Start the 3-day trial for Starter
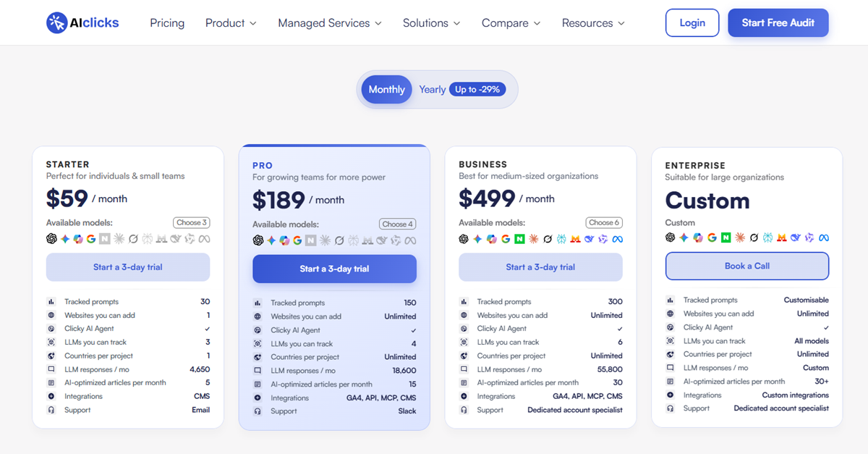The width and height of the screenshot is (868, 454). coord(128,267)
